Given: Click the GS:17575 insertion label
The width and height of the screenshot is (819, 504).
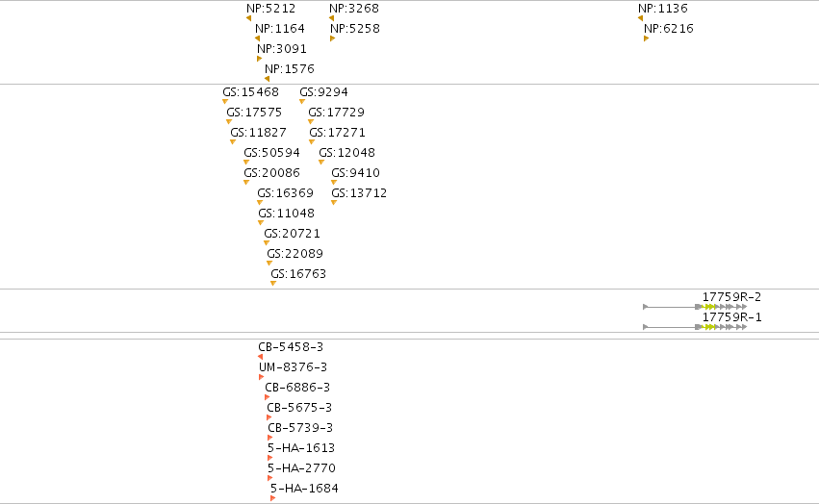Looking at the screenshot, I should click(254, 113).
